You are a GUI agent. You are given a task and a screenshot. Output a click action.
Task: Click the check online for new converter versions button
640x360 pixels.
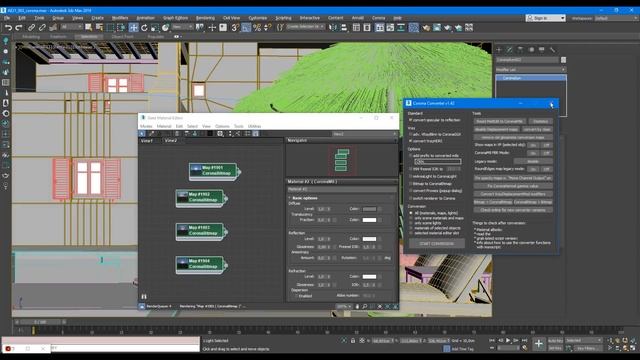coord(513,210)
